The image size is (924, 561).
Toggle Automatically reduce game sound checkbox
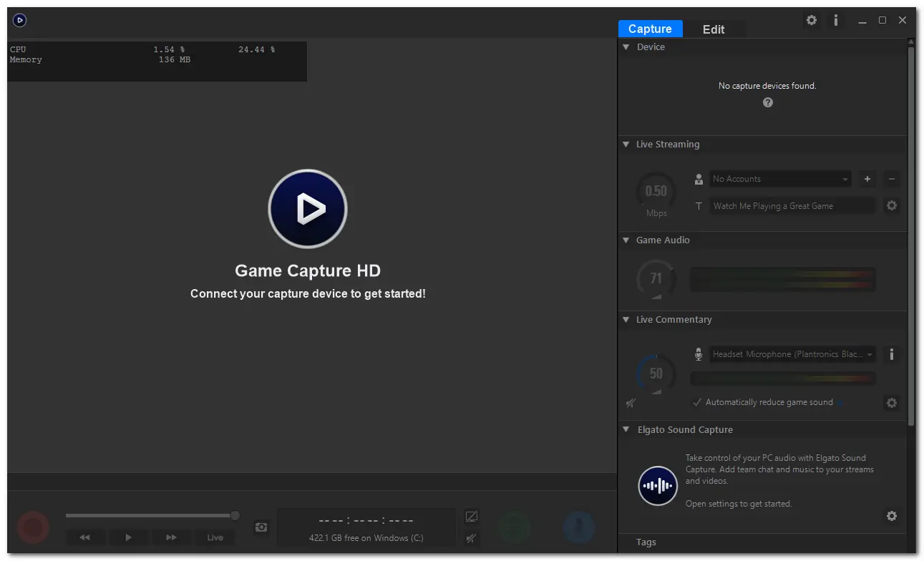point(697,402)
